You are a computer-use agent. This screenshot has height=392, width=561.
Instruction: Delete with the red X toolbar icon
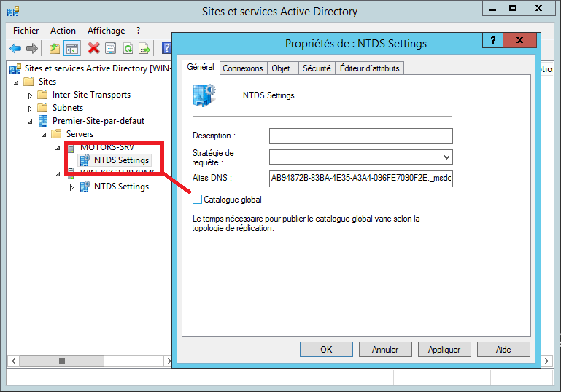coord(93,48)
